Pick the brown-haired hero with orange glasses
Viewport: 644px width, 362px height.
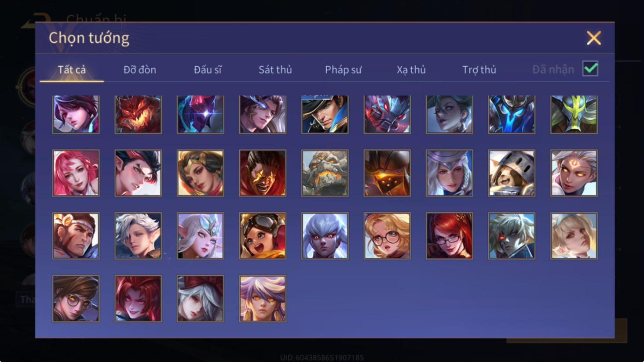pyautogui.click(x=76, y=299)
